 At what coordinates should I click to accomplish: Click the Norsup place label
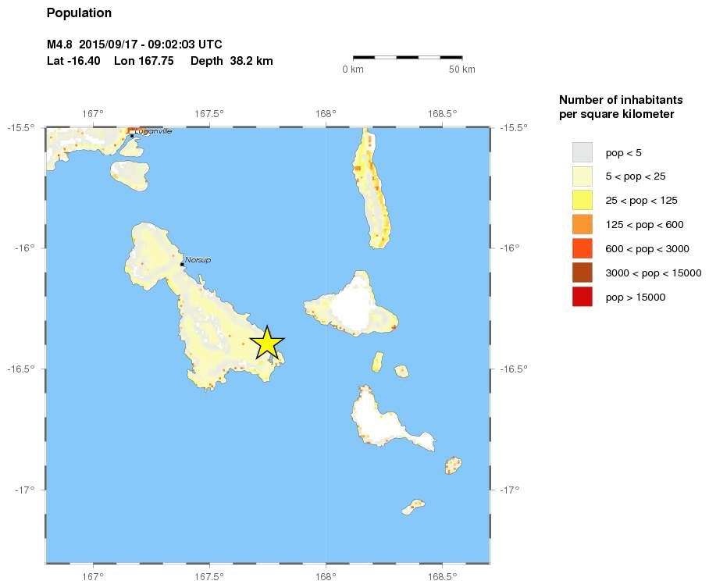click(198, 259)
